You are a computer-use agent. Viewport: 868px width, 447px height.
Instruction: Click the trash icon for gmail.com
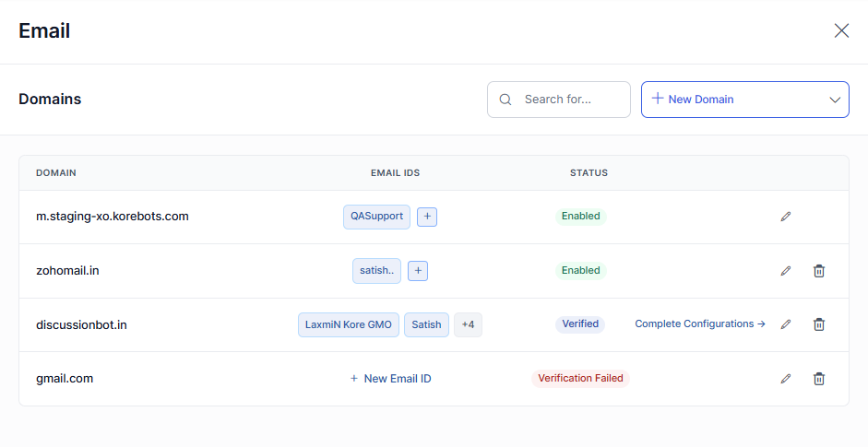[818, 379]
